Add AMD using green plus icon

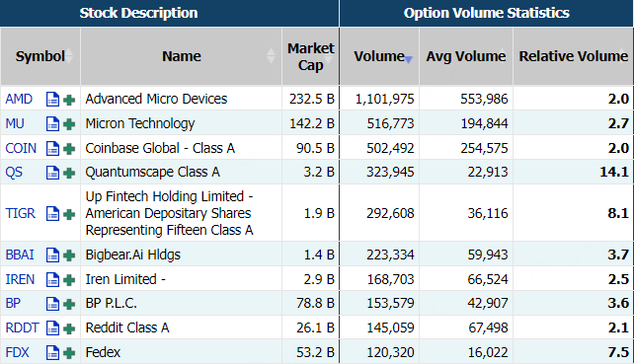coord(69,100)
